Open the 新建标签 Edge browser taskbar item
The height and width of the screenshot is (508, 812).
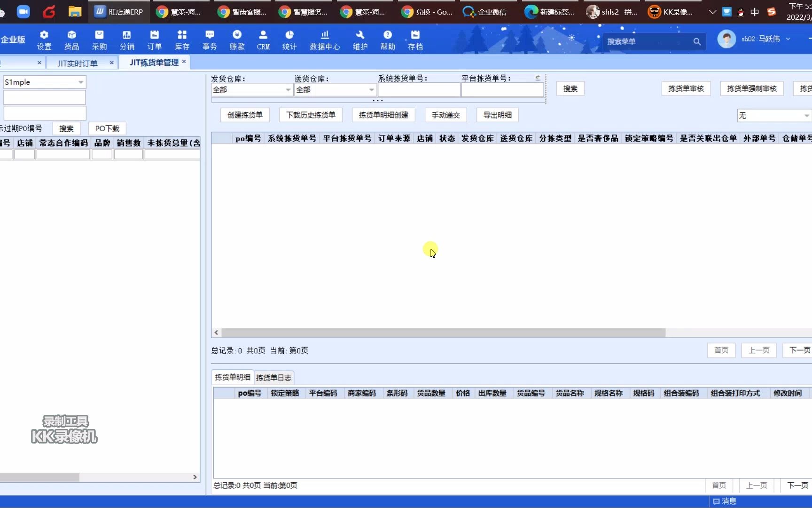(549, 12)
